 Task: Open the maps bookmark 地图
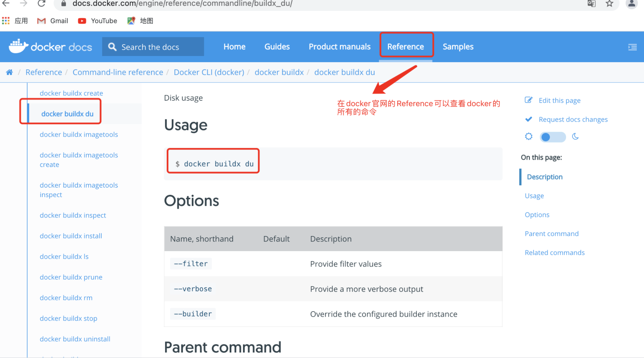point(140,21)
